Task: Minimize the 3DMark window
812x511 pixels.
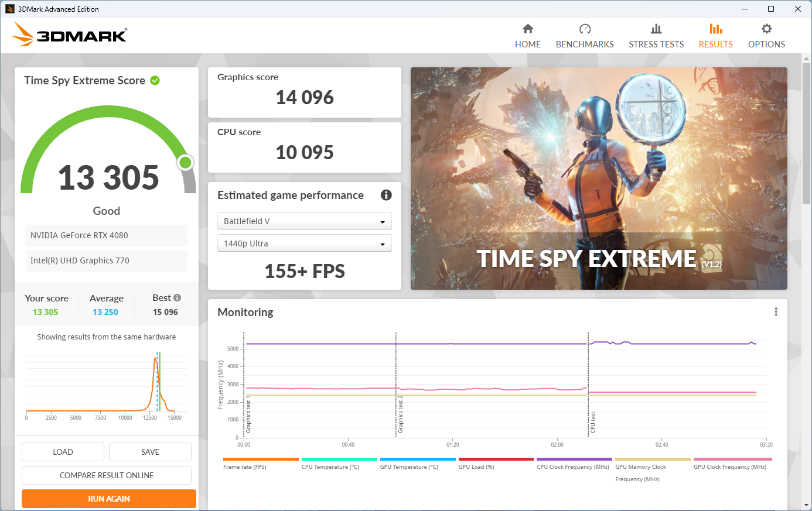Action: point(745,9)
